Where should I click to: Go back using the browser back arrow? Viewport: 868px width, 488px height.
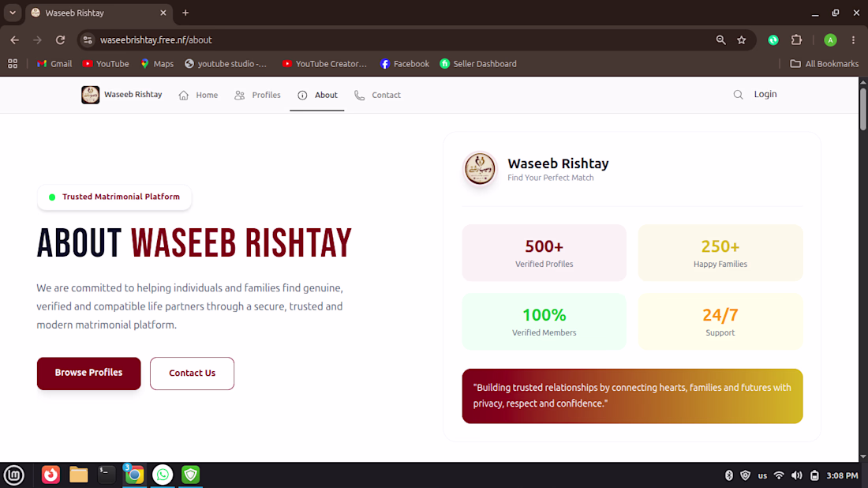[x=15, y=40]
